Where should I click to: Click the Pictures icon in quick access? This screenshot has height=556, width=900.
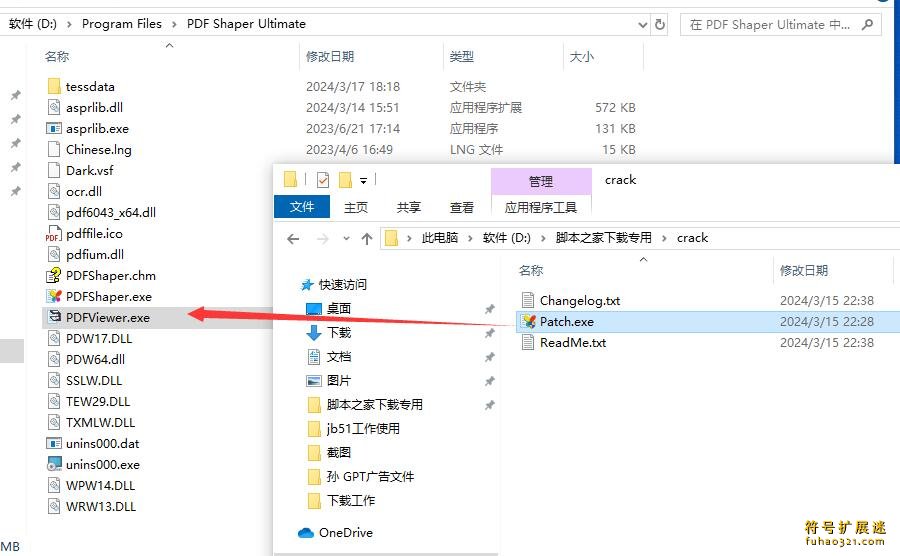pyautogui.click(x=314, y=380)
